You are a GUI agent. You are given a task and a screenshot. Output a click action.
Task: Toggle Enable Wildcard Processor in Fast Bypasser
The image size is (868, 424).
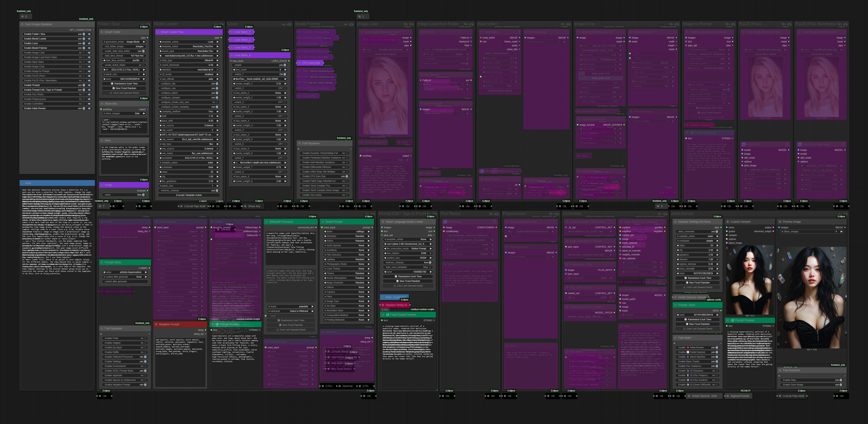pos(146,357)
